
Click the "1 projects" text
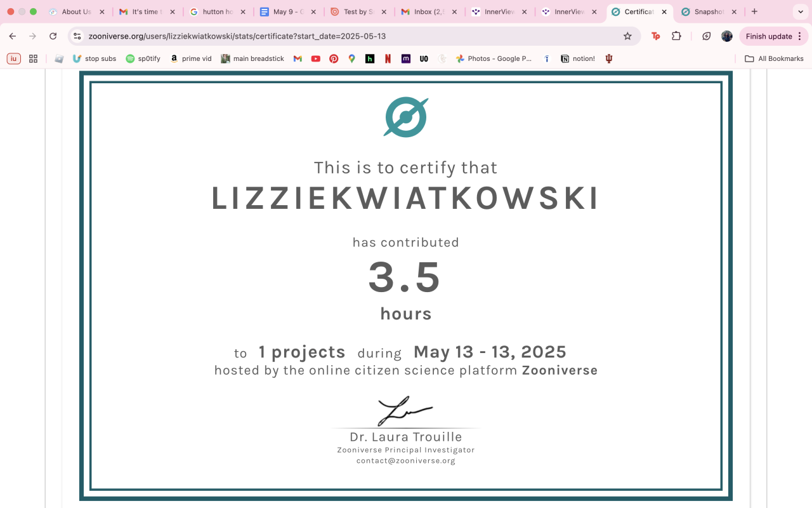pos(302,352)
